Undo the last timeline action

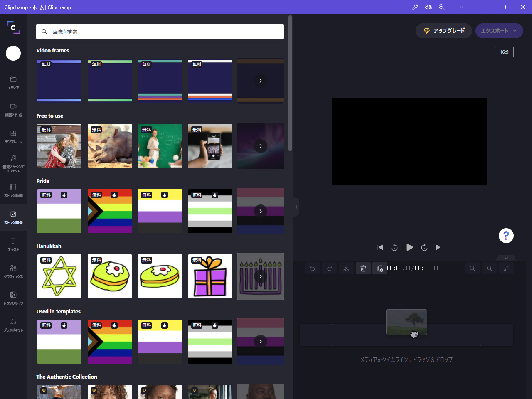[x=313, y=268]
